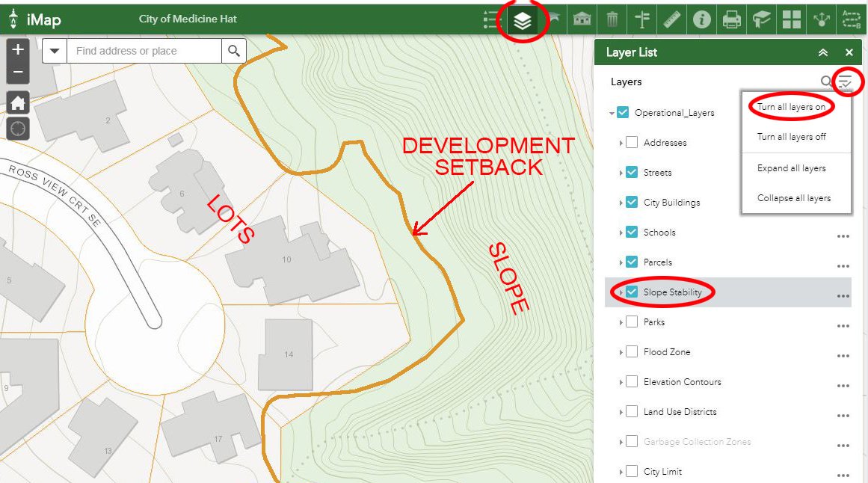Click the Info toolbar icon
Viewport: 868px width, 483px height.
pos(701,19)
